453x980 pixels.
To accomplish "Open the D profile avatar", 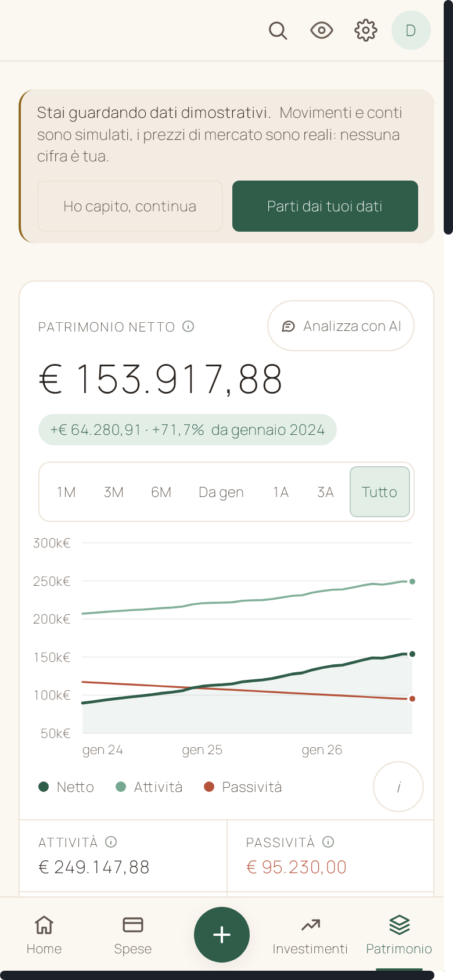I will click(411, 30).
